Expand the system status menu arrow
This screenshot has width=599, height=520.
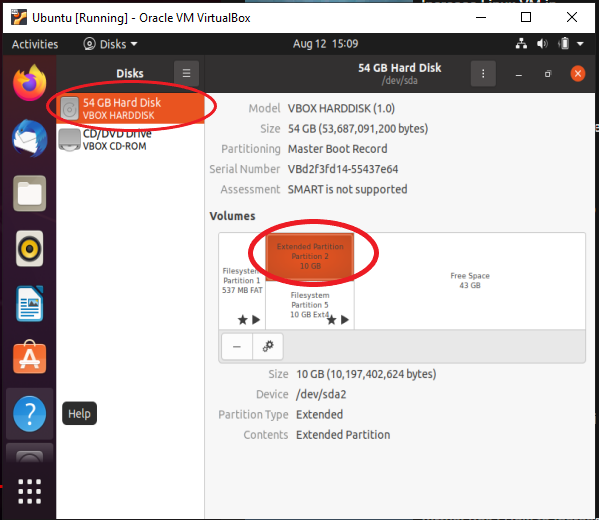coord(580,44)
